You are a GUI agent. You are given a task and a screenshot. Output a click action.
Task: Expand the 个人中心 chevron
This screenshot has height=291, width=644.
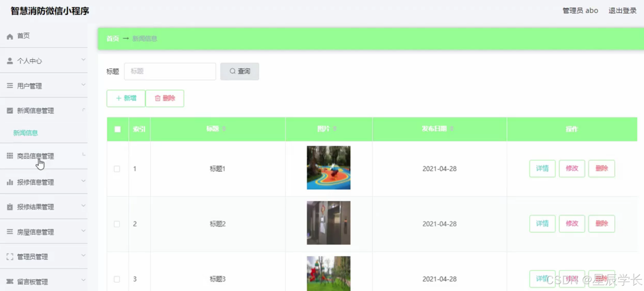pyautogui.click(x=83, y=60)
